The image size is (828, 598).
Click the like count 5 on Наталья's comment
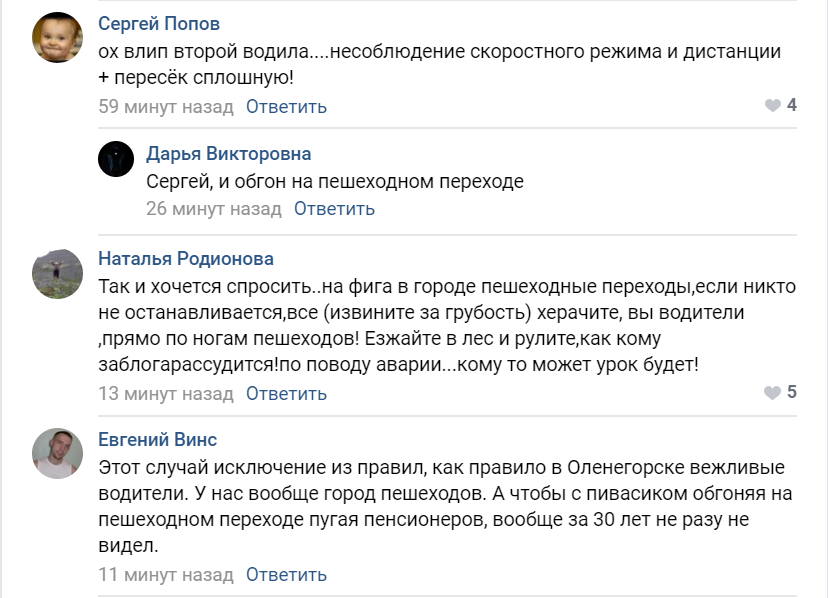[x=792, y=392]
